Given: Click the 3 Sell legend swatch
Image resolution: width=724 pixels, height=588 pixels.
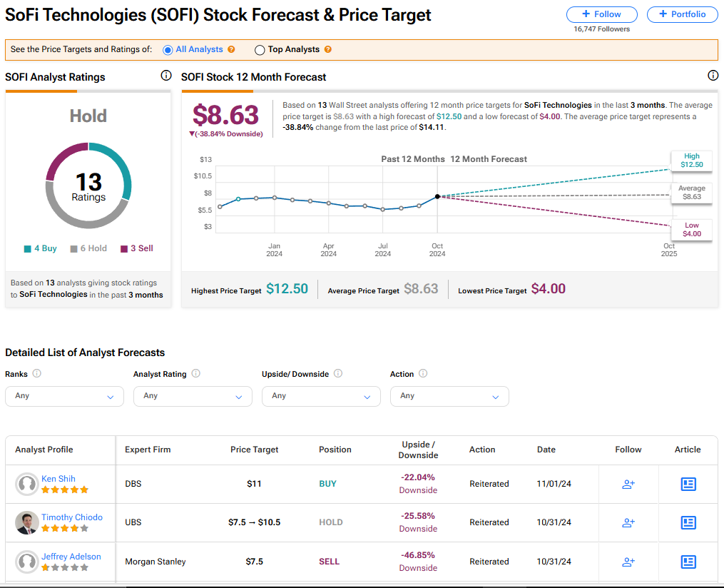Looking at the screenshot, I should click(123, 249).
